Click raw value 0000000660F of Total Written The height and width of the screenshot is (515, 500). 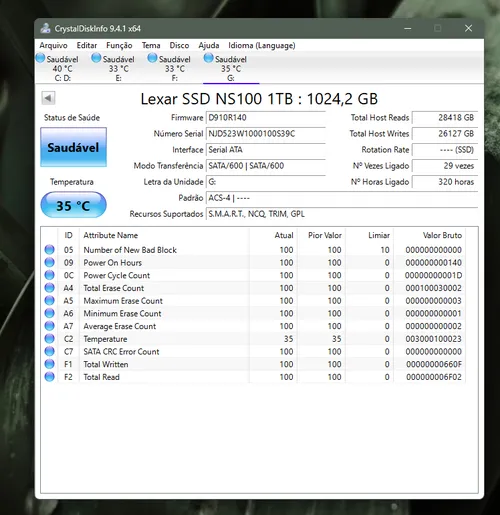click(434, 364)
